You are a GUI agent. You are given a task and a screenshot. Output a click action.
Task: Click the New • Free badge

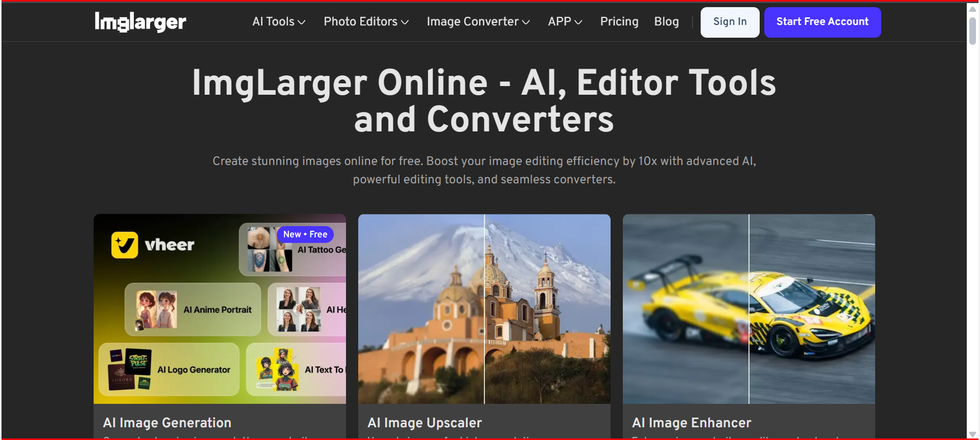click(x=305, y=234)
